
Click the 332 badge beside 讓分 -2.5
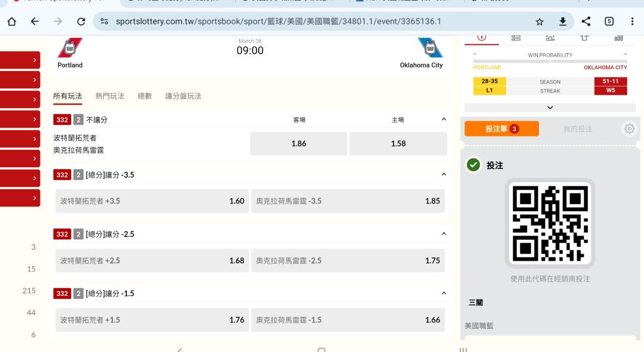click(x=62, y=234)
